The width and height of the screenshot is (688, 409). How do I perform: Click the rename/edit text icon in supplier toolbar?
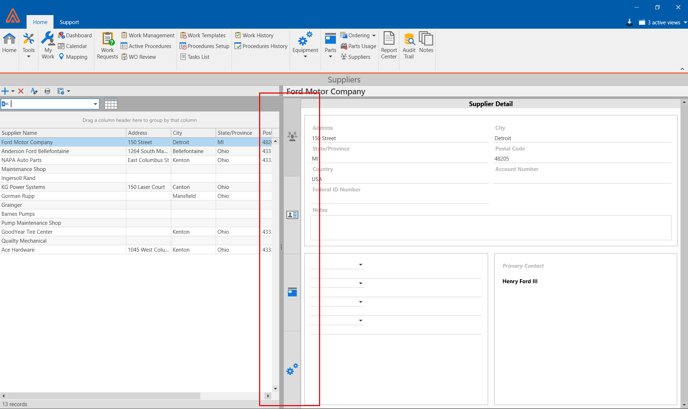pyautogui.click(x=34, y=91)
